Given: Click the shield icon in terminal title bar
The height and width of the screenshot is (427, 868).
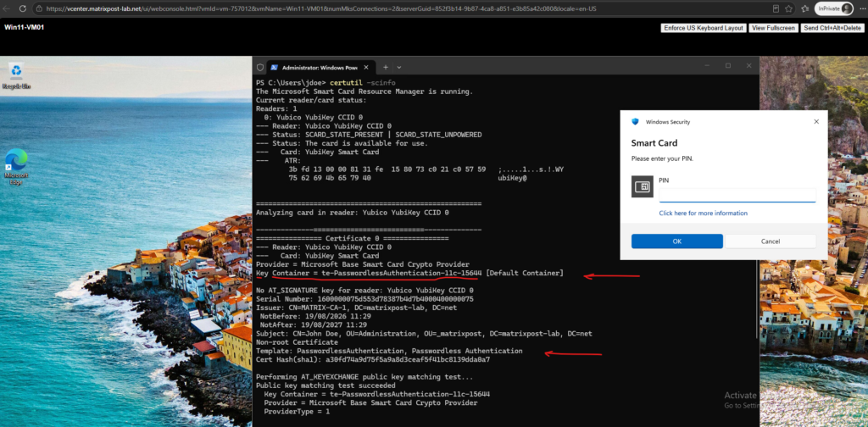Looking at the screenshot, I should coord(259,68).
